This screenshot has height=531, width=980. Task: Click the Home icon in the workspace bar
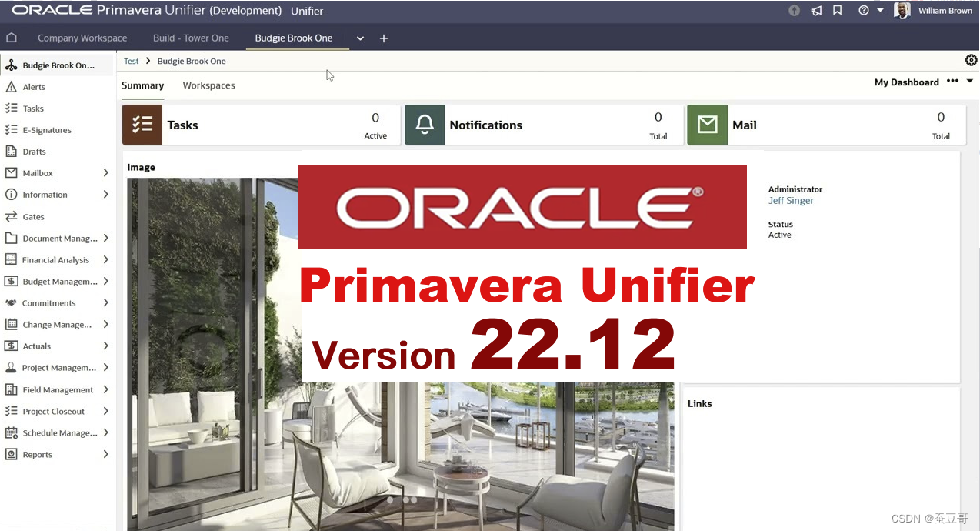[12, 37]
